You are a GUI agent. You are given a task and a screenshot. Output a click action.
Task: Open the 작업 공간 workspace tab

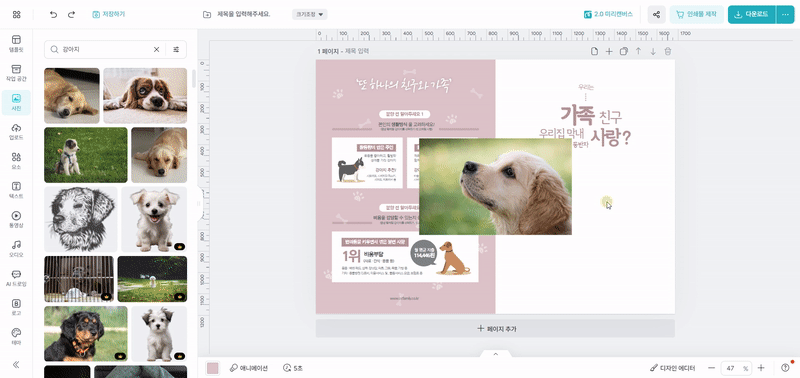point(16,73)
